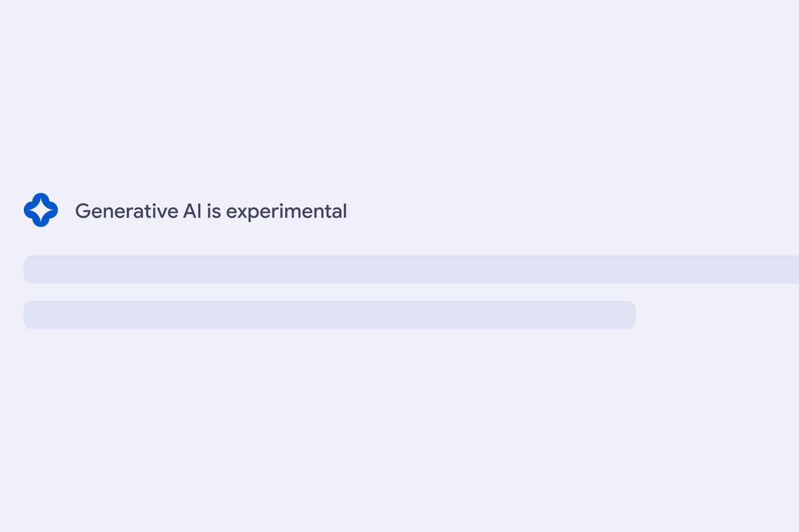799x532 pixels.
Task: Click the word 'AI' in the heading
Action: coord(192,211)
